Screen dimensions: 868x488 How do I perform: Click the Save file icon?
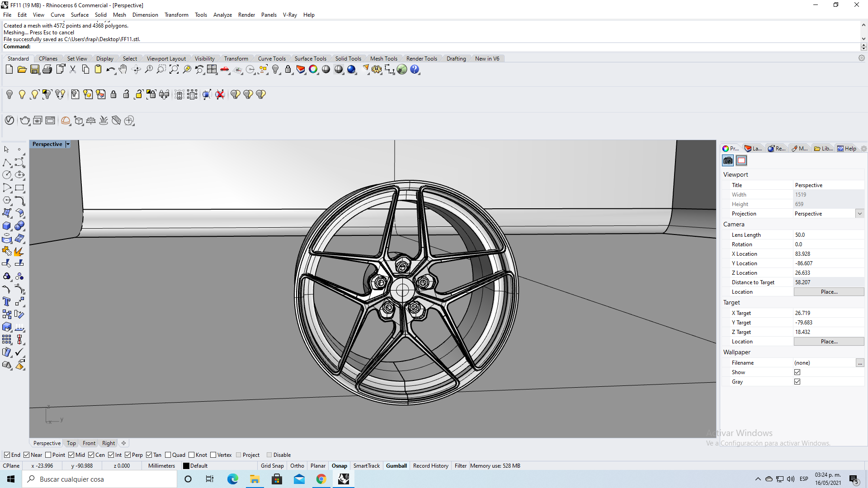point(34,70)
